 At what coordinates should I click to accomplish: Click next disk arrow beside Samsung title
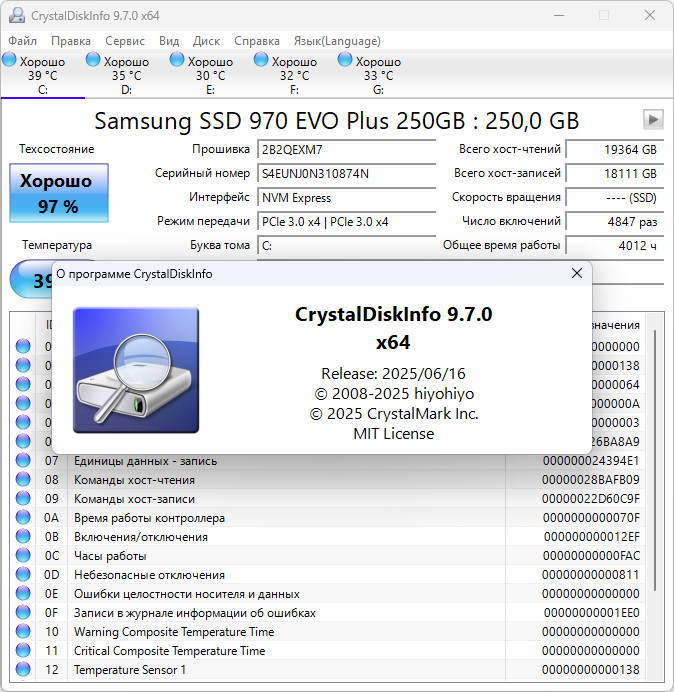coord(653,120)
